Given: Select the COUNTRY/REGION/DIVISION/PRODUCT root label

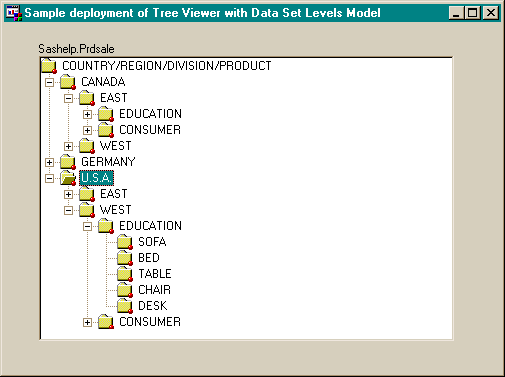Looking at the screenshot, I should pyautogui.click(x=167, y=66).
